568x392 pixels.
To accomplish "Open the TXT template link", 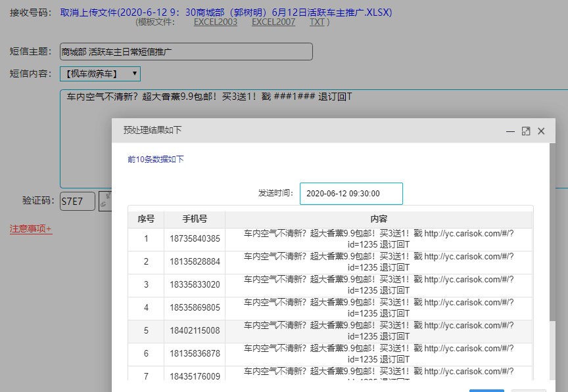I will [317, 22].
